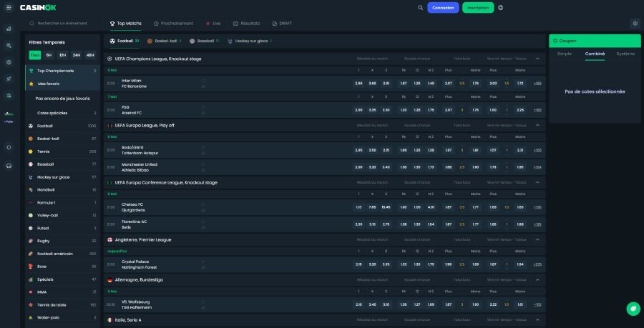This screenshot has width=644, height=328.
Task: Select the 24H time filter
Action: tap(77, 55)
